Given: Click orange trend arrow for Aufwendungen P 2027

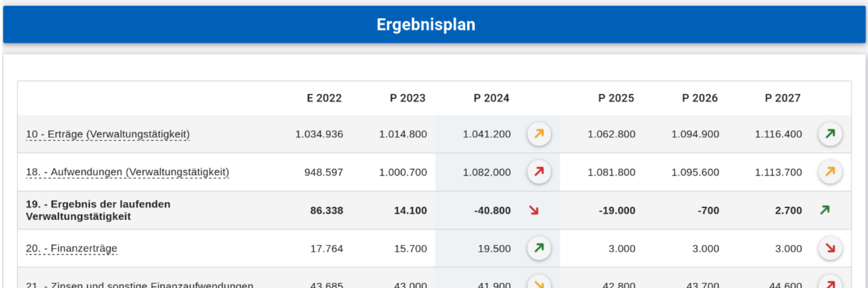Looking at the screenshot, I should click(x=830, y=172).
